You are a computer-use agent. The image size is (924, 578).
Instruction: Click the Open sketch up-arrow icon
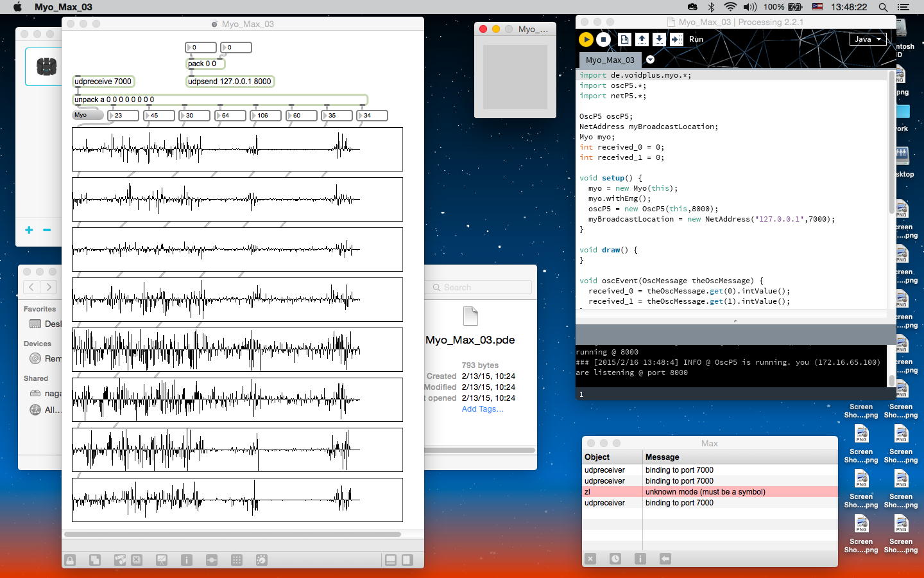(x=642, y=39)
